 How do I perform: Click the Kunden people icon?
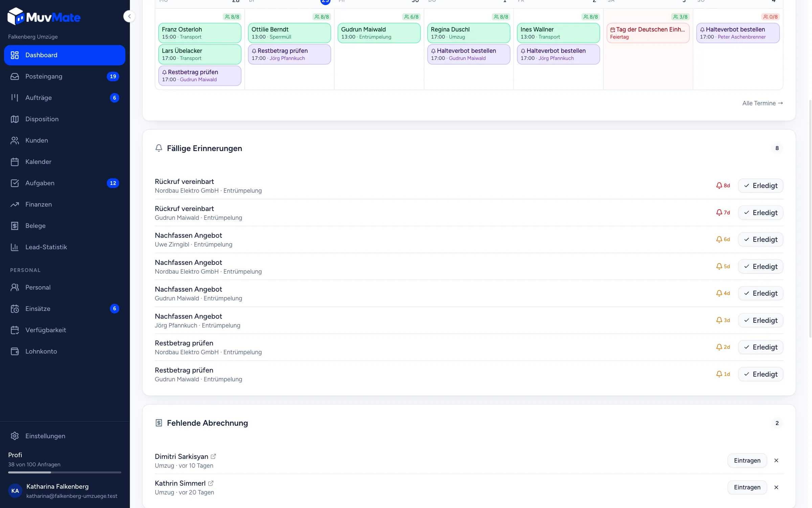click(x=15, y=140)
